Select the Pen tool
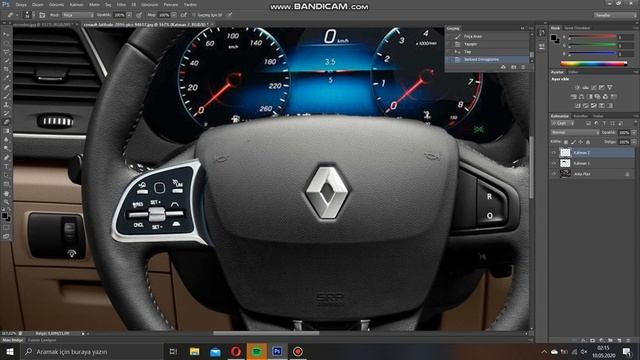The width and height of the screenshot is (640, 360). click(x=6, y=158)
